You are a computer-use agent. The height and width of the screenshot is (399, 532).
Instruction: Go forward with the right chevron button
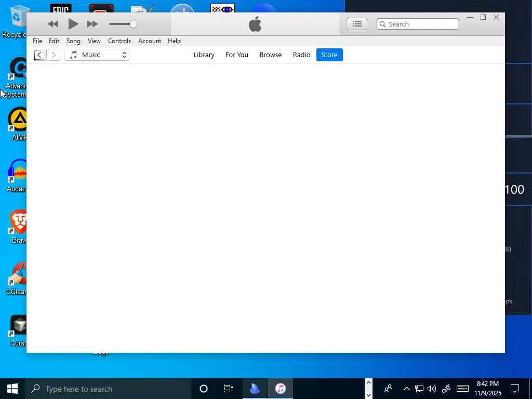click(54, 55)
